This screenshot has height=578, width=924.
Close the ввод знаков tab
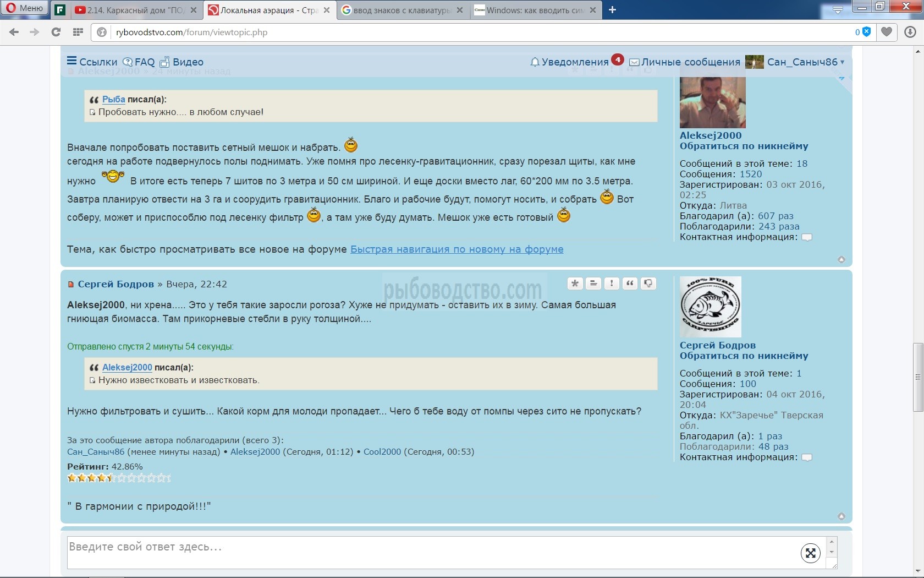(460, 10)
